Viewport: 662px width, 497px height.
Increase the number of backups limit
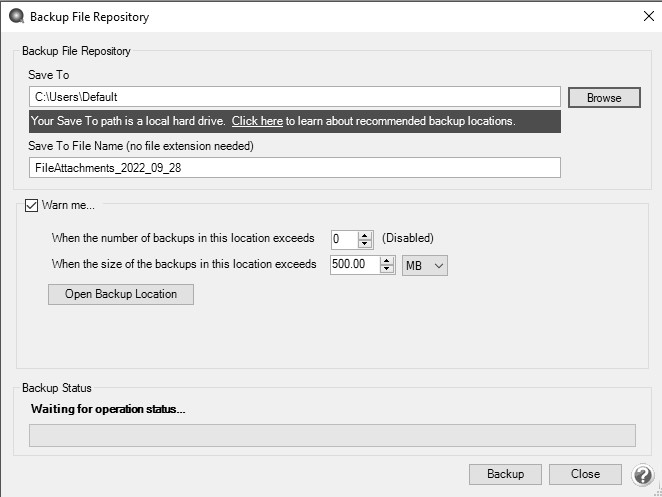pos(366,234)
